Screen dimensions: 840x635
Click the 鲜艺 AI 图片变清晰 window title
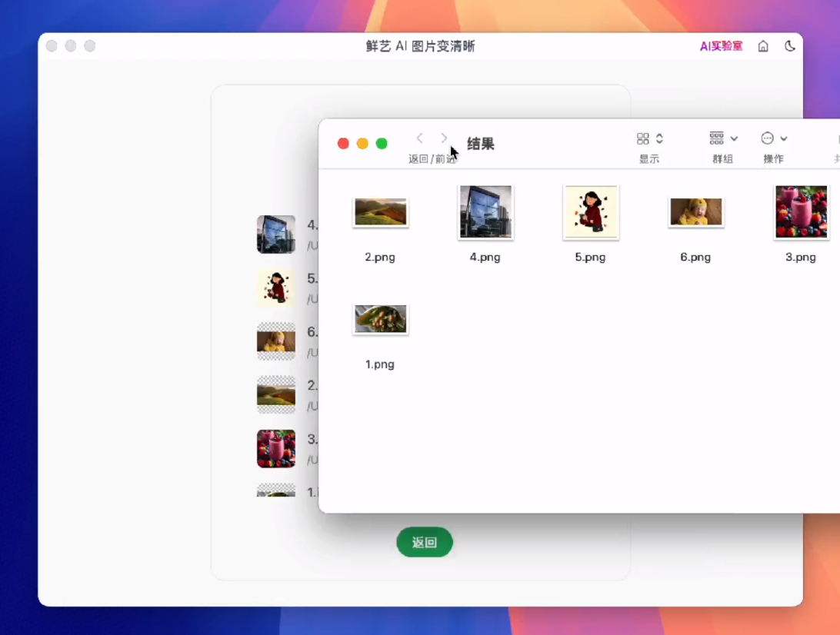tap(421, 46)
